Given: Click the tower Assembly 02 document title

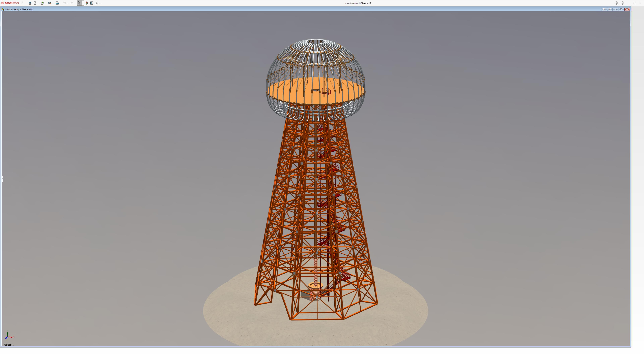Looking at the screenshot, I should 18,9.
